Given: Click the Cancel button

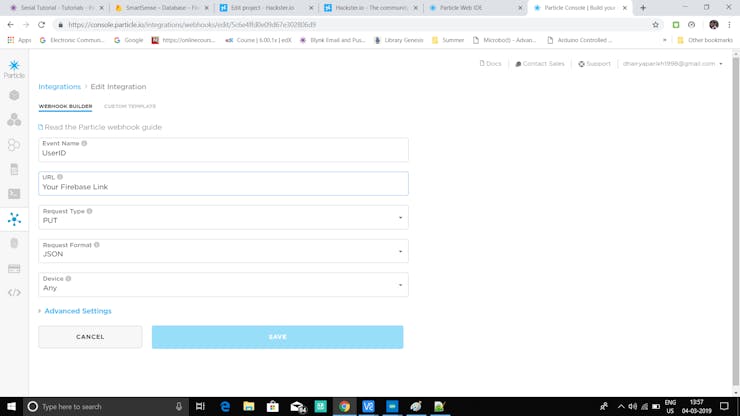Looking at the screenshot, I should tap(90, 337).
